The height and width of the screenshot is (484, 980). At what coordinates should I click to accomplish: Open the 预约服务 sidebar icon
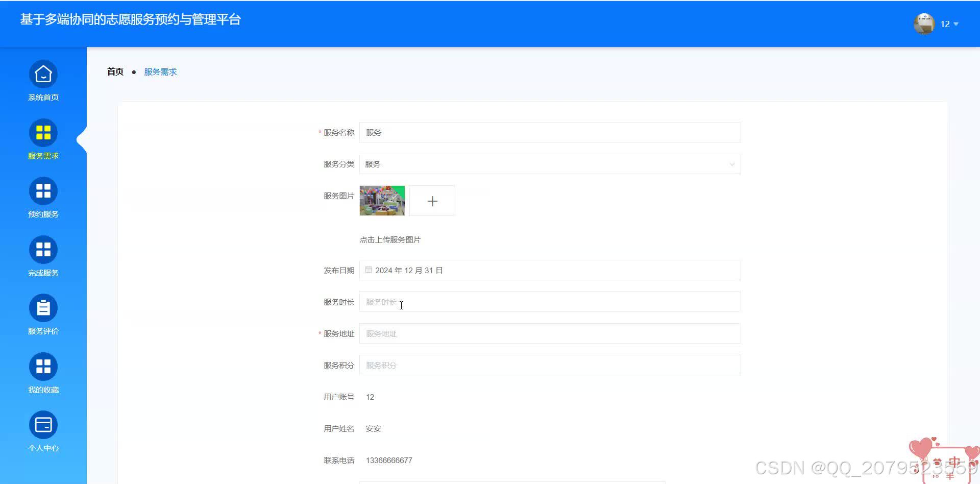point(43,191)
